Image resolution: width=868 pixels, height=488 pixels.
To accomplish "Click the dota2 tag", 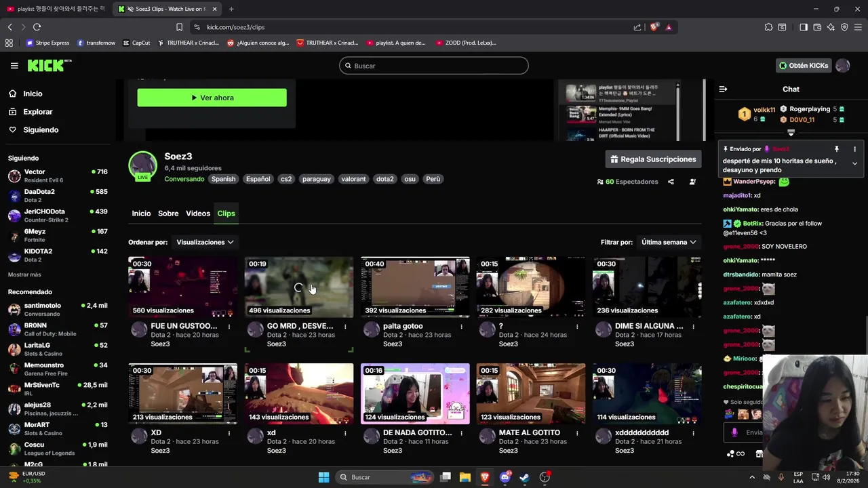I will click(x=384, y=179).
